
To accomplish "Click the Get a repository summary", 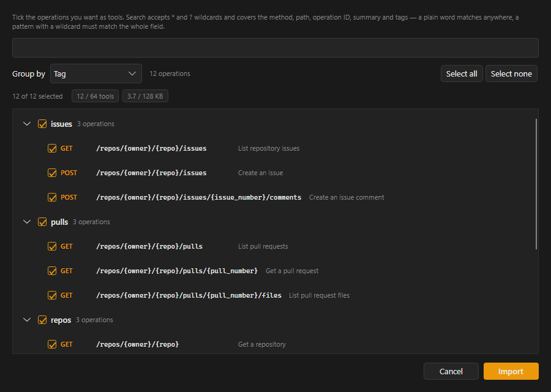I will click(262, 345).
